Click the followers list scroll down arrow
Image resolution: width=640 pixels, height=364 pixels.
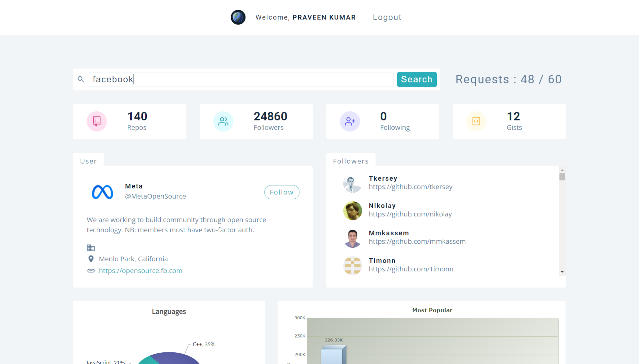[x=562, y=272]
